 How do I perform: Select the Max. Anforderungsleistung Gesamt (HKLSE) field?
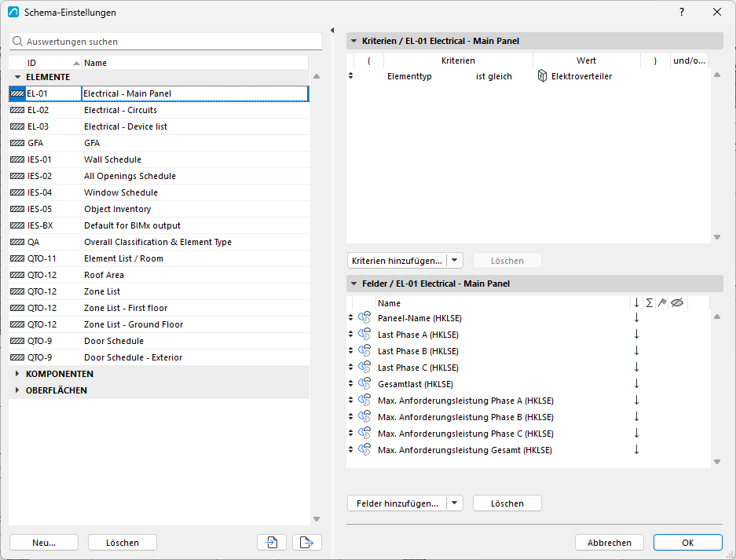[528, 450]
